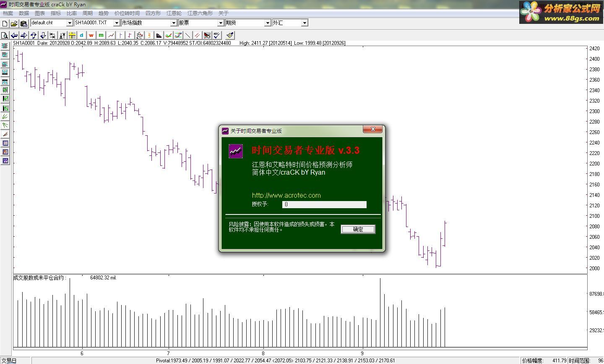
Task: Open the 档案 menu
Action: pyautogui.click(x=8, y=13)
